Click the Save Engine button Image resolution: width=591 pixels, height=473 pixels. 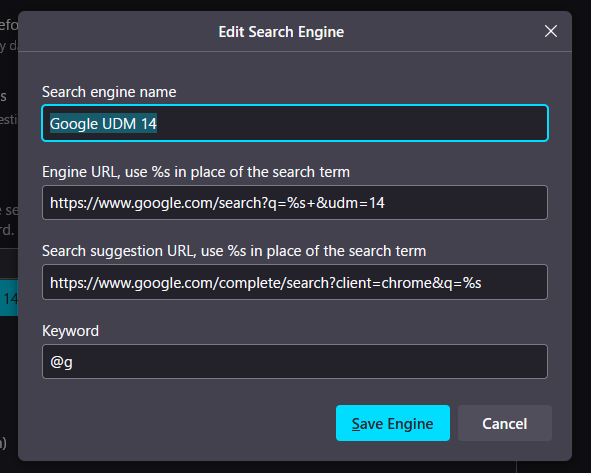(393, 423)
